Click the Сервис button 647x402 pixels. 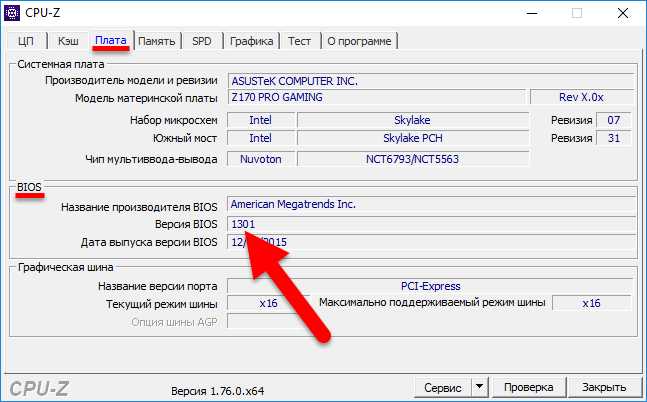tap(443, 388)
